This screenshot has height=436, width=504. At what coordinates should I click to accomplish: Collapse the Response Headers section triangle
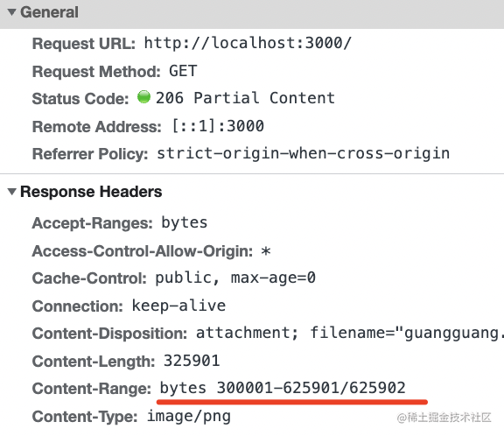point(12,192)
